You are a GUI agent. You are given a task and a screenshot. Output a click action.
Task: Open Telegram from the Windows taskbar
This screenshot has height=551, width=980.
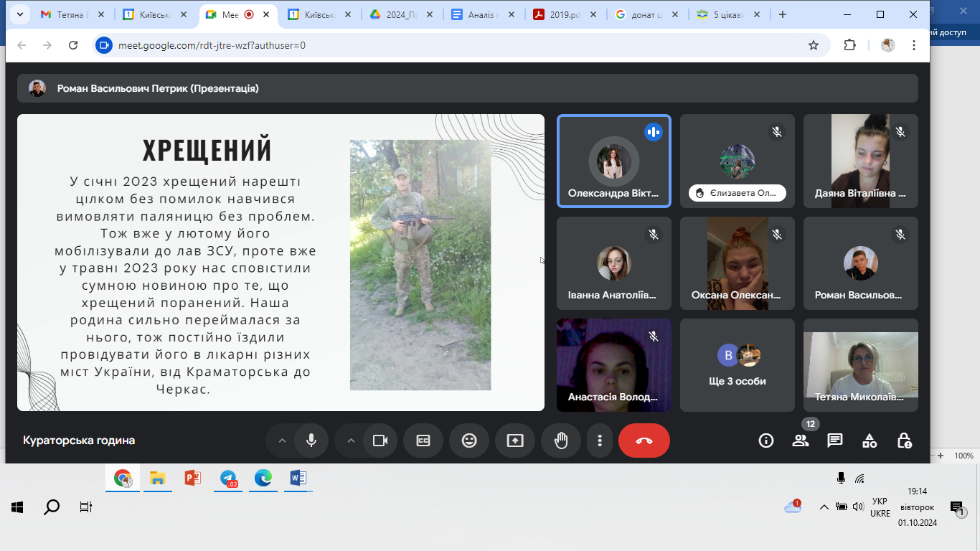tap(228, 479)
